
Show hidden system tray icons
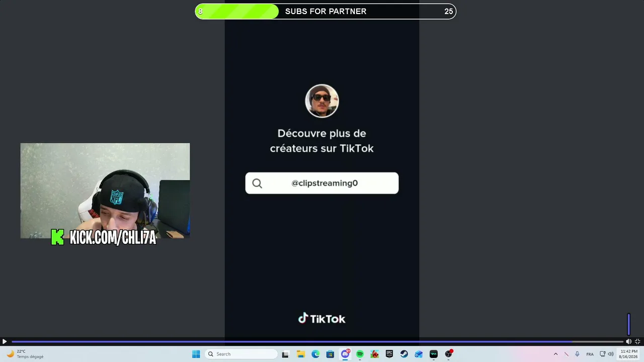(x=555, y=354)
